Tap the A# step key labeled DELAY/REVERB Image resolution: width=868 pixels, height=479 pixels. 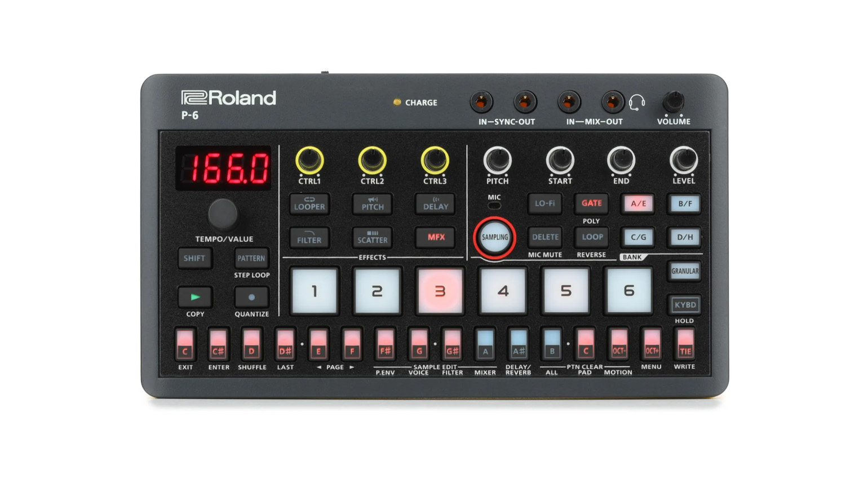(x=519, y=344)
